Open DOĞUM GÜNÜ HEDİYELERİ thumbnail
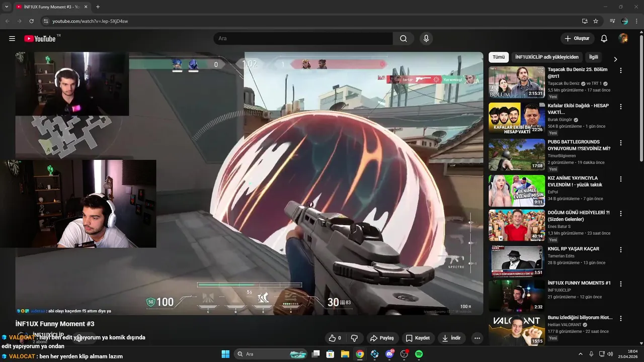Image resolution: width=644 pixels, height=362 pixels. point(517,225)
